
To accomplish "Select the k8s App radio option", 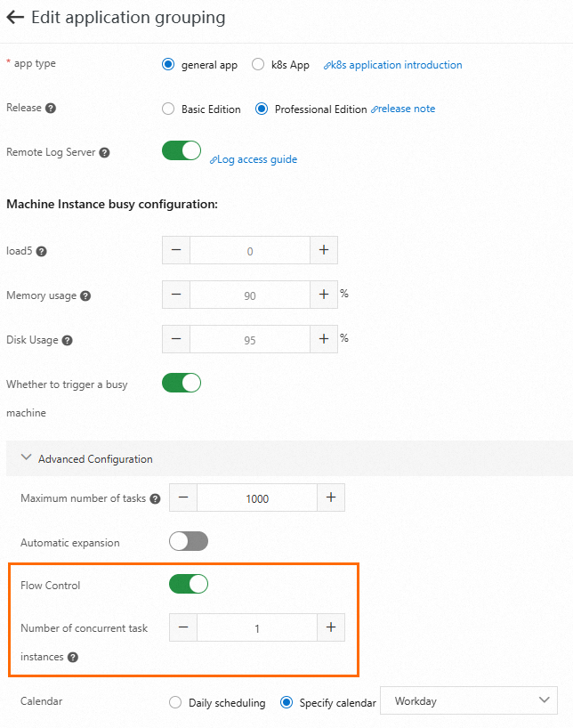I will click(258, 65).
